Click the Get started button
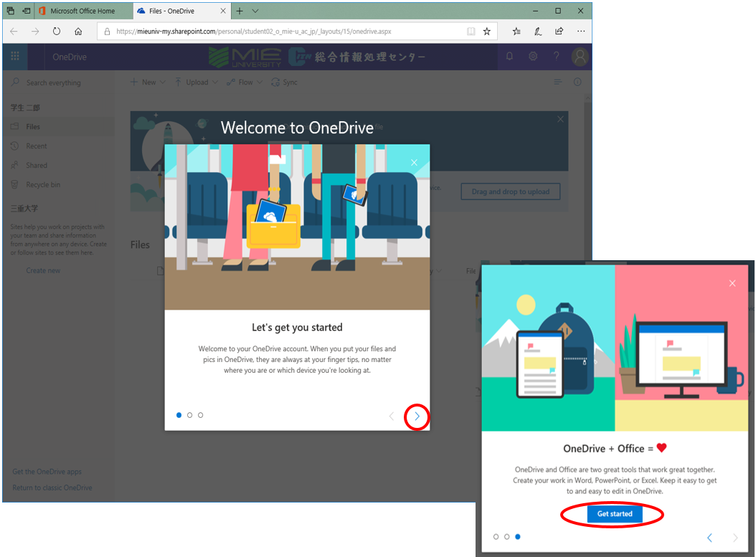 point(614,514)
